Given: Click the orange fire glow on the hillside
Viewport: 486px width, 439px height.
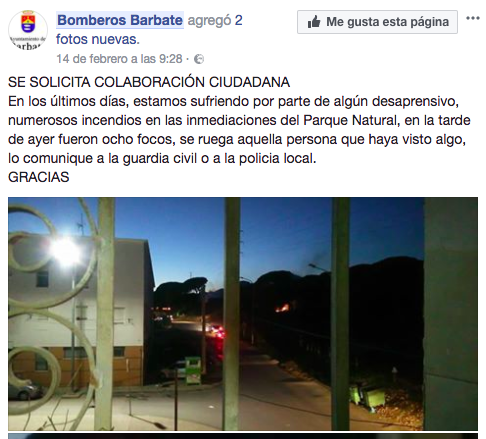Looking at the screenshot, I should [x=283, y=308].
